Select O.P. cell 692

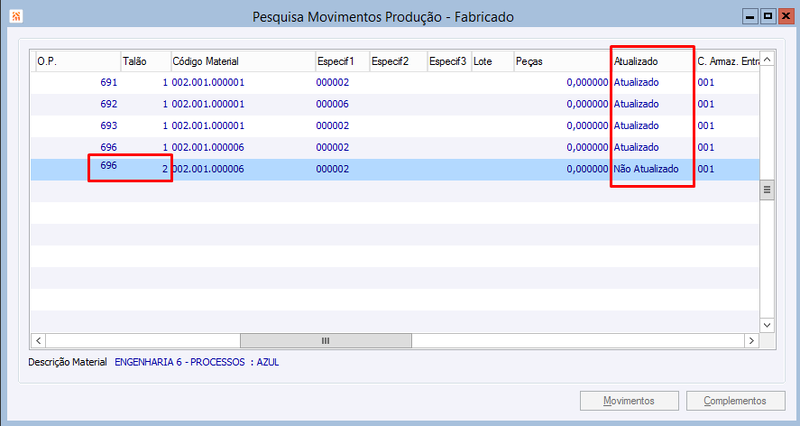tap(109, 104)
